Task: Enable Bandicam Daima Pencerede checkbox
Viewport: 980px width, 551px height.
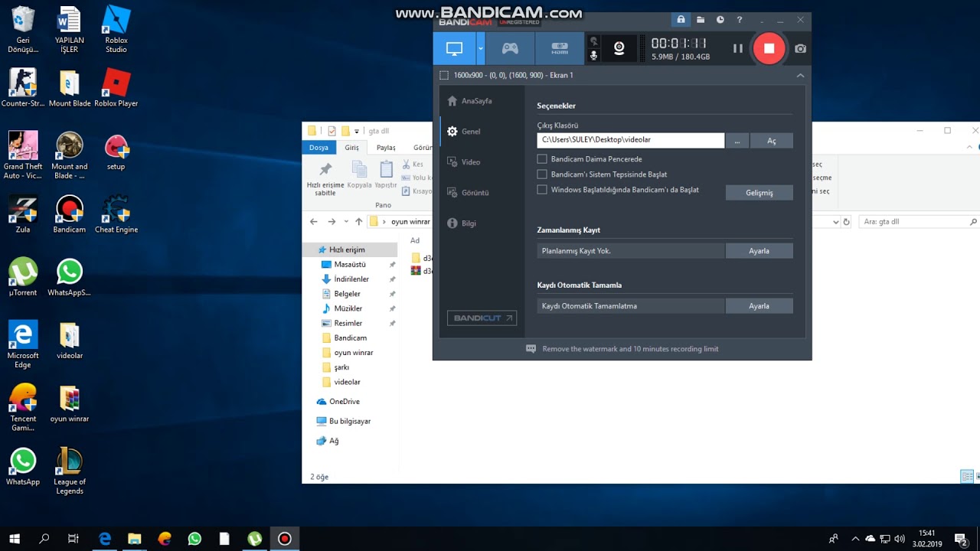Action: pyautogui.click(x=542, y=159)
